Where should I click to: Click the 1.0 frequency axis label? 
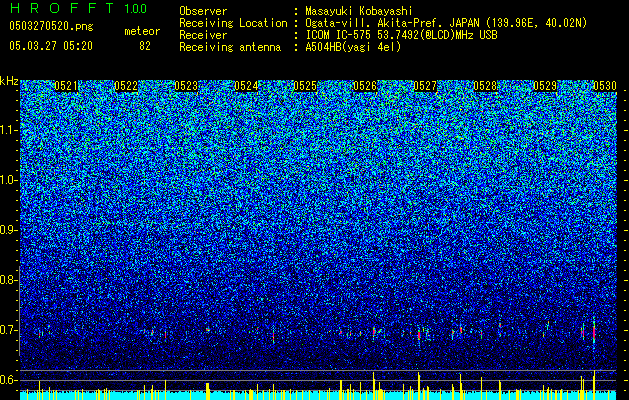tap(8, 180)
